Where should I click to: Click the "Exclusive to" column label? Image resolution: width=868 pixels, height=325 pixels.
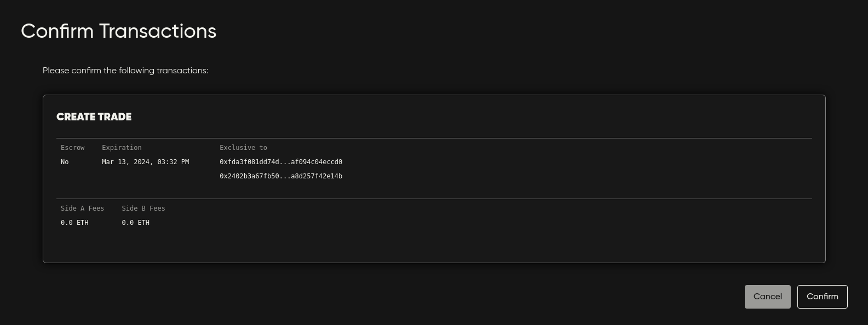[243, 148]
